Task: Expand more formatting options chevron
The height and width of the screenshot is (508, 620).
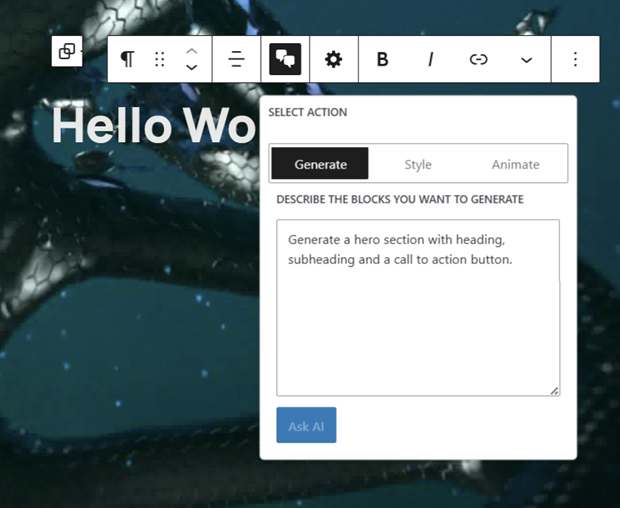Action: point(526,60)
